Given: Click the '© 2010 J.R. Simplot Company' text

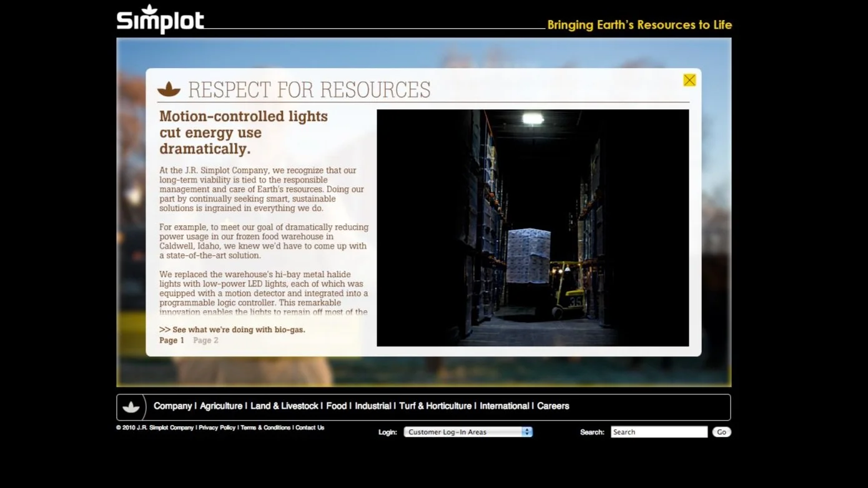Looking at the screenshot, I should coord(155,427).
